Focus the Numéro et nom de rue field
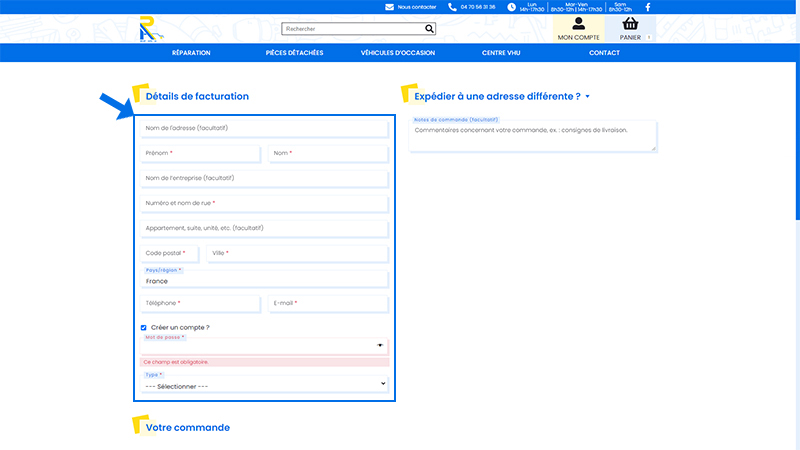Screen dimensions: 800x450 (264, 204)
